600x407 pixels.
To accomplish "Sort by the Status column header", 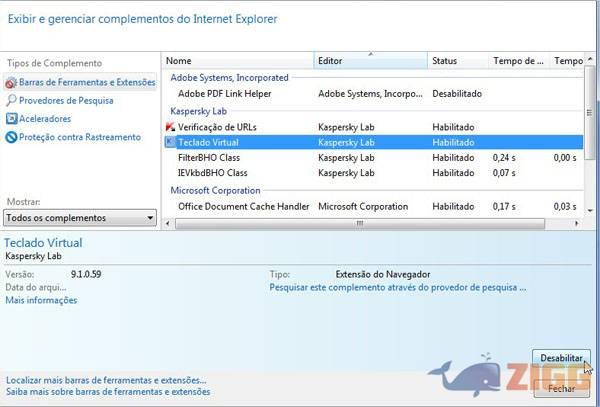I will 458,60.
